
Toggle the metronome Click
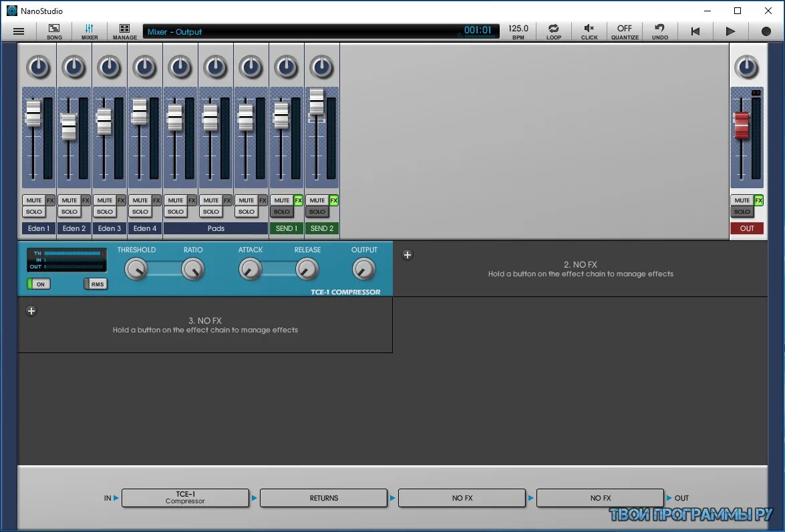click(x=589, y=31)
